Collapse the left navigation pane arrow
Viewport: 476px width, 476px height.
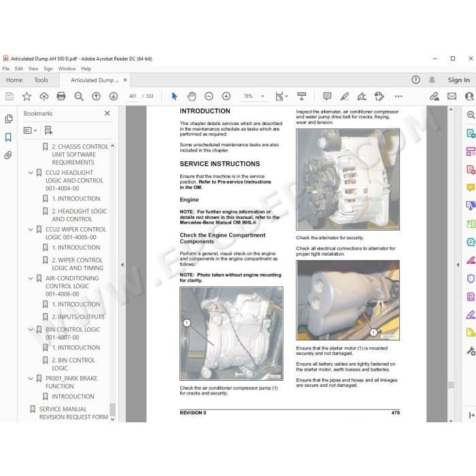point(122,265)
